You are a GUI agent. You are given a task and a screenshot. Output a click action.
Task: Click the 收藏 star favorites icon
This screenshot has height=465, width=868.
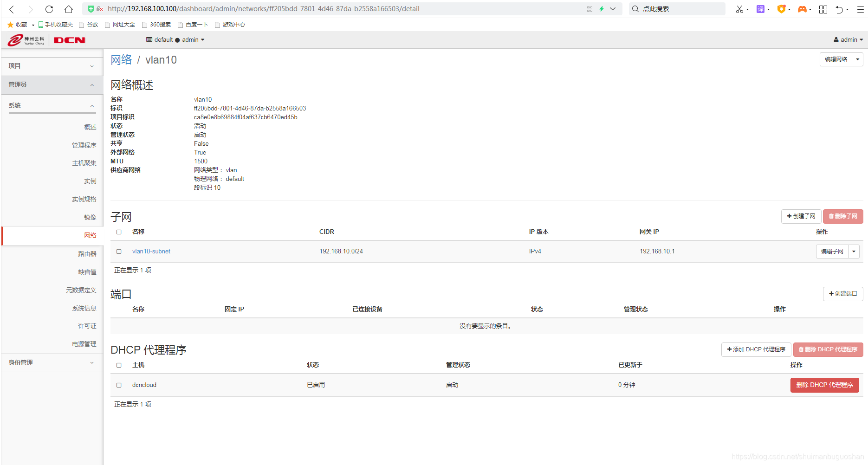click(x=10, y=25)
